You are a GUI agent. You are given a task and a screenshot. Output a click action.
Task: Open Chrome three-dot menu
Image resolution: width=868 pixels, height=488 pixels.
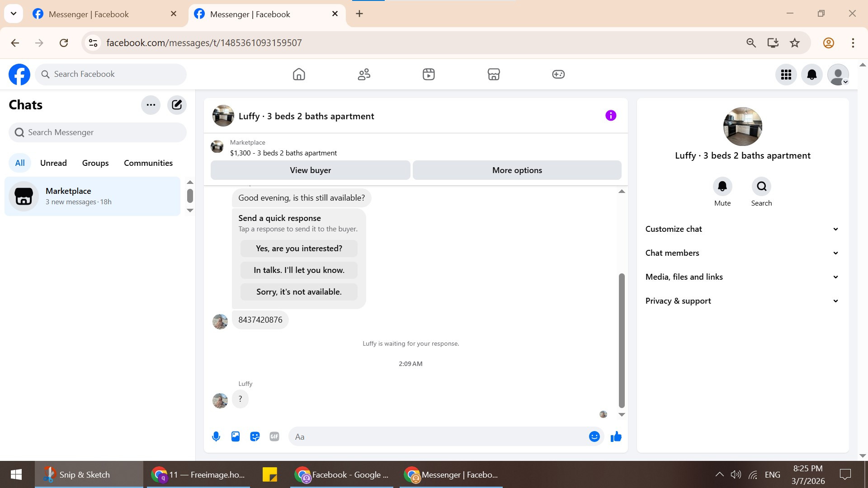pos(853,43)
